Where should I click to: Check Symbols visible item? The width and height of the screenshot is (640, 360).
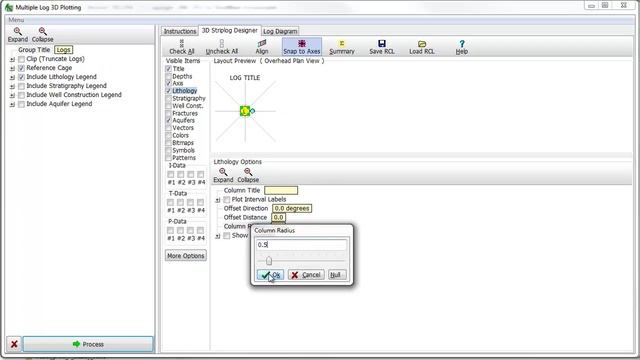pyautogui.click(x=168, y=150)
